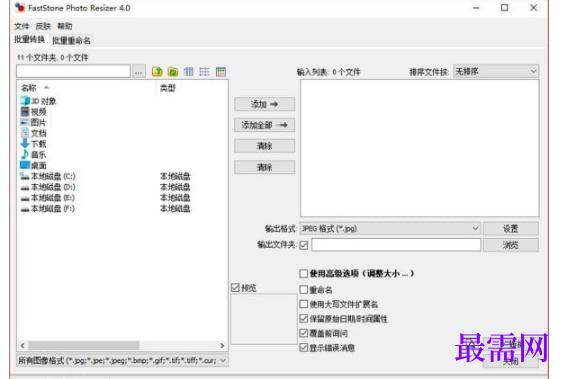Click the preview pane below 预览
The height and width of the screenshot is (379, 567).
pyautogui.click(x=264, y=319)
